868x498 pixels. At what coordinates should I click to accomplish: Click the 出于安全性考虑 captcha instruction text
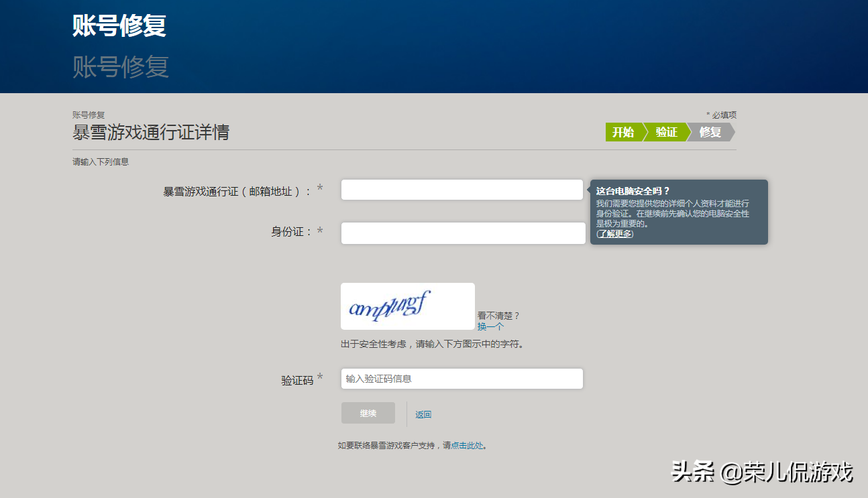click(432, 344)
